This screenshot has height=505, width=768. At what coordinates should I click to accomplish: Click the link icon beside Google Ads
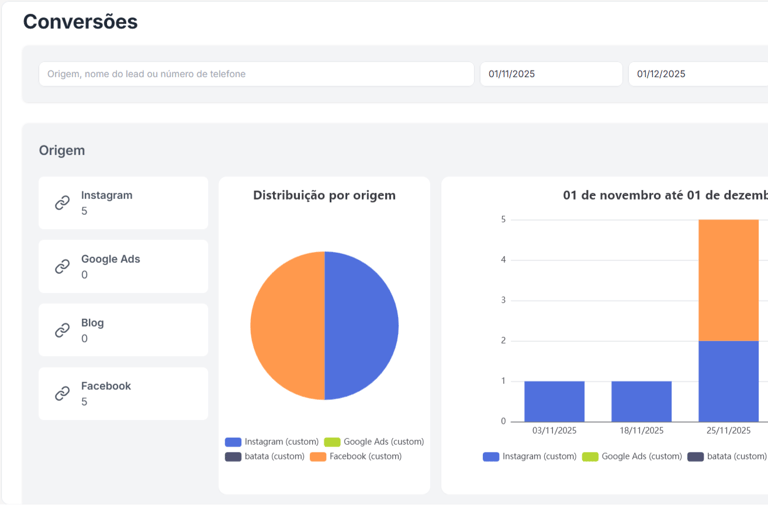(x=62, y=267)
